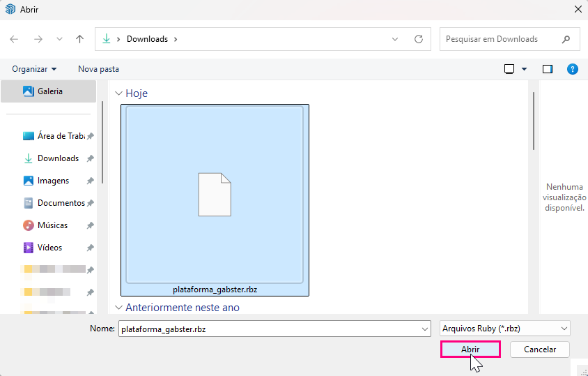
Task: Click the blue help question mark icon
Action: click(x=573, y=69)
